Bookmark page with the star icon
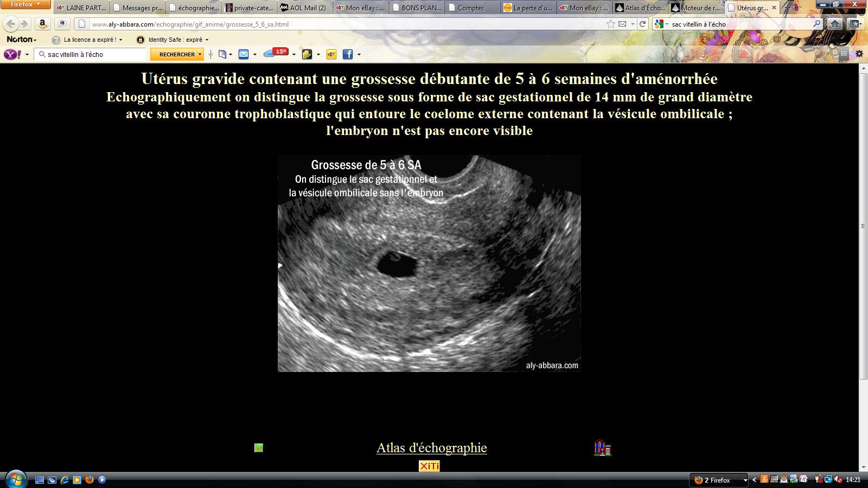This screenshot has width=868, height=488. click(x=611, y=24)
